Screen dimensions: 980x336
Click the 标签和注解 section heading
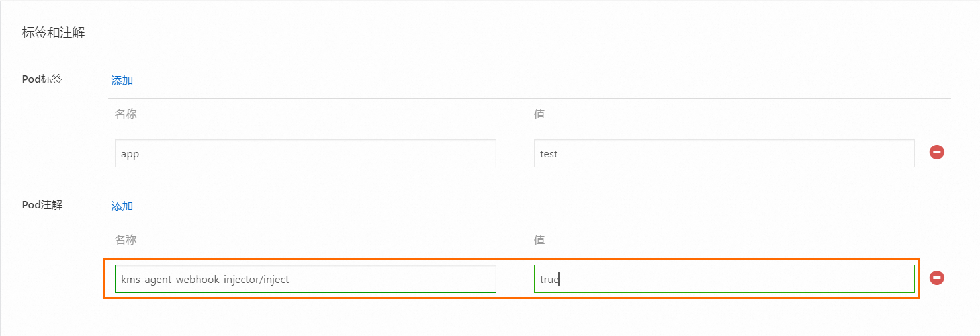[54, 33]
